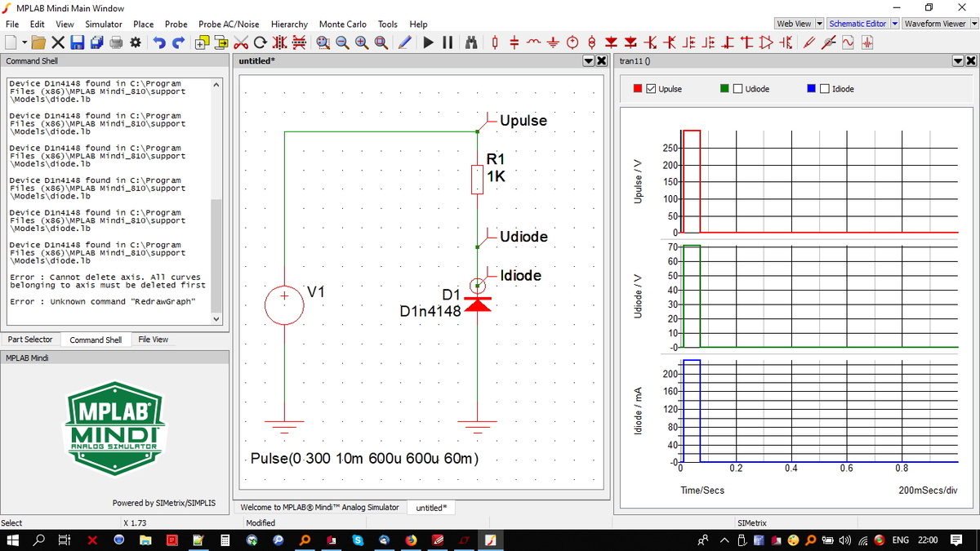980x551 pixels.
Task: Click the Waveform Viewer button
Action: click(934, 24)
